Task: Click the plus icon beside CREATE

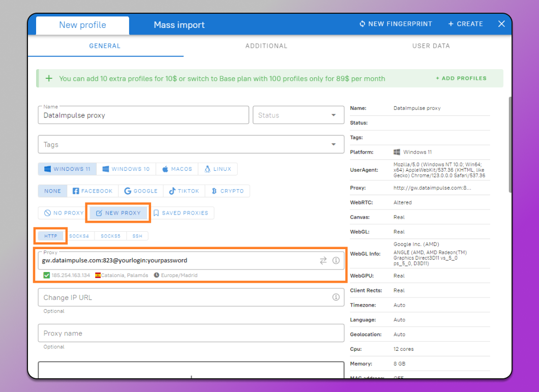Action: coord(451,24)
